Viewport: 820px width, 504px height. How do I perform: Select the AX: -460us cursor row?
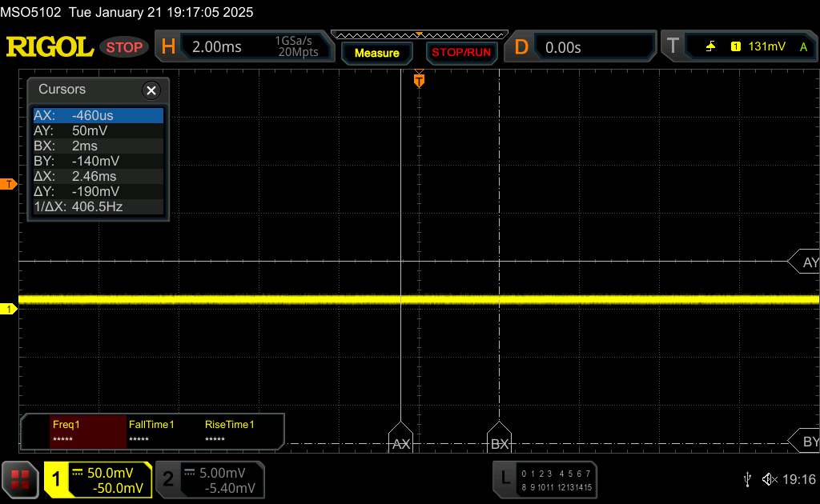[x=98, y=115]
